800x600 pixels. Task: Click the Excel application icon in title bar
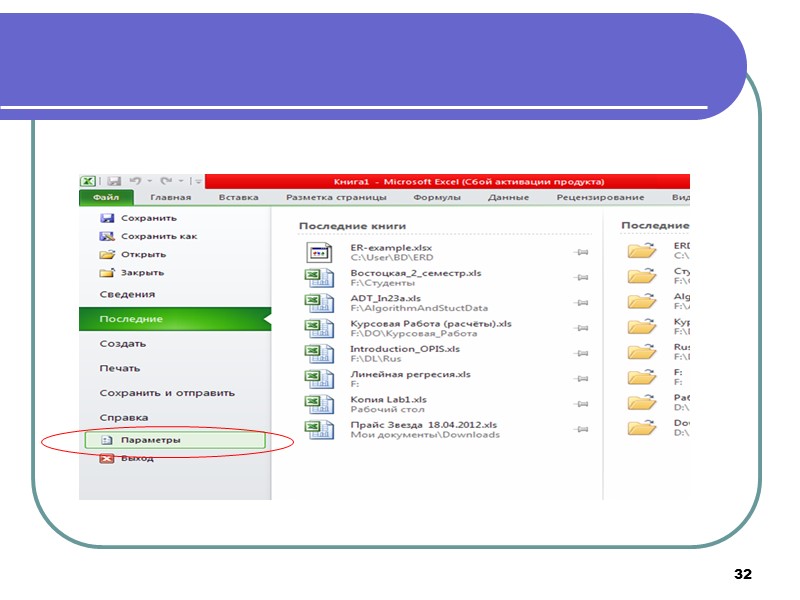88,181
